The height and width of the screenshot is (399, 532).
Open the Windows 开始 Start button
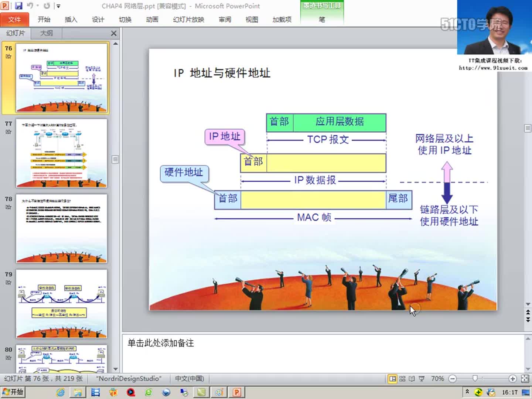click(x=13, y=392)
